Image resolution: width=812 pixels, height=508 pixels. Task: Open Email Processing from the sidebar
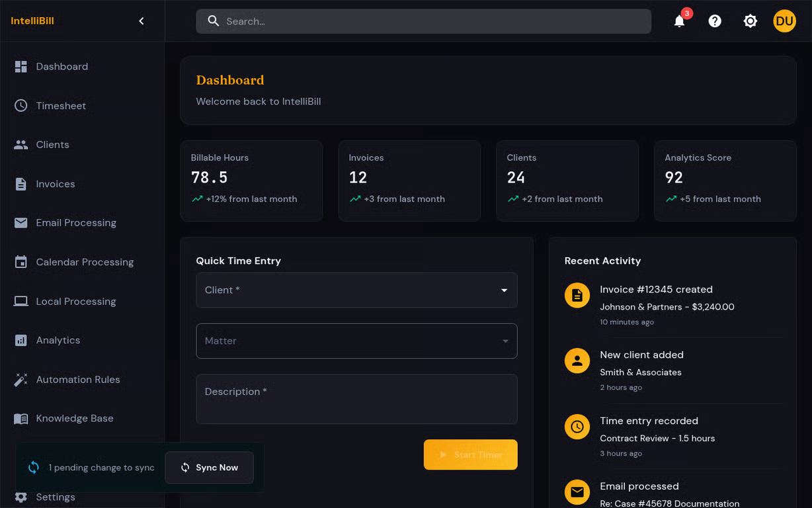click(x=76, y=223)
